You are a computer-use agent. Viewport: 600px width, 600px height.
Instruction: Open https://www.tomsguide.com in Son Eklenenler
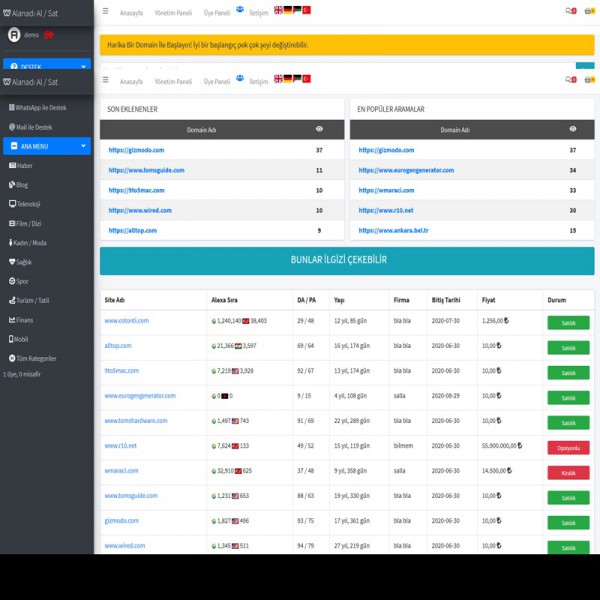tap(146, 170)
